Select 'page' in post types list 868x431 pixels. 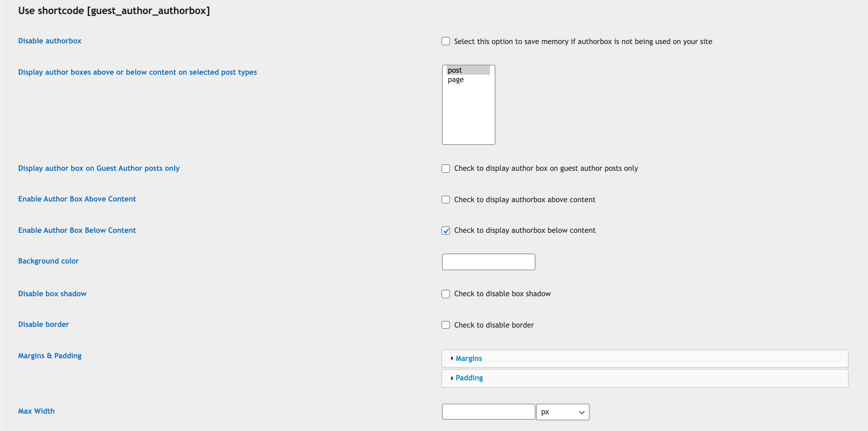point(468,79)
